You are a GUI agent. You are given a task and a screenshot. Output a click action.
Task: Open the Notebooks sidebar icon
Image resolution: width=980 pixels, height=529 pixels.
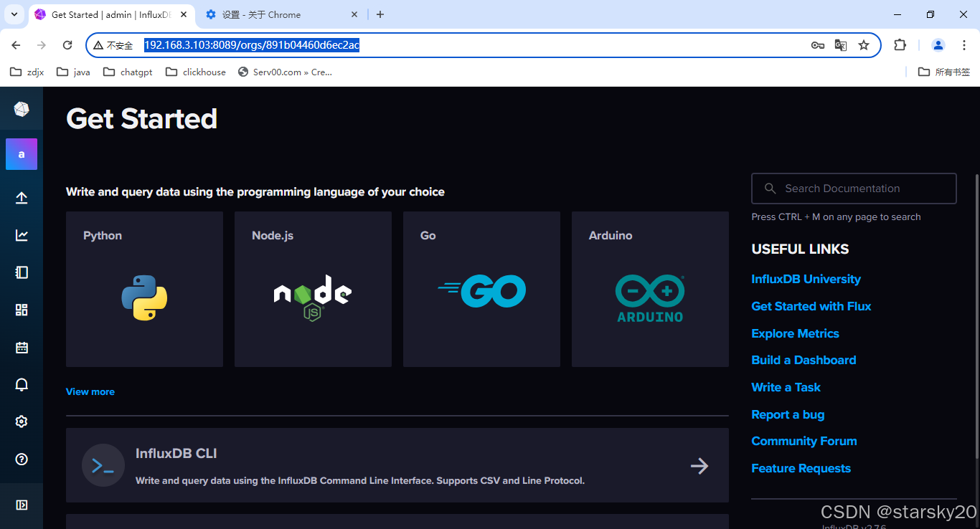click(x=22, y=272)
